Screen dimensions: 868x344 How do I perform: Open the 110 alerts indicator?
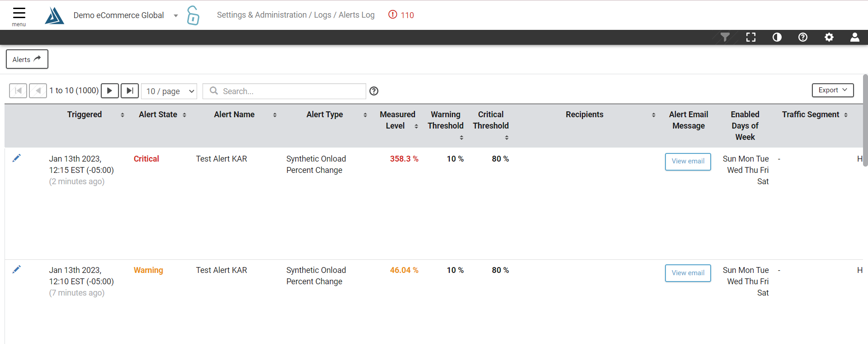[x=401, y=15]
